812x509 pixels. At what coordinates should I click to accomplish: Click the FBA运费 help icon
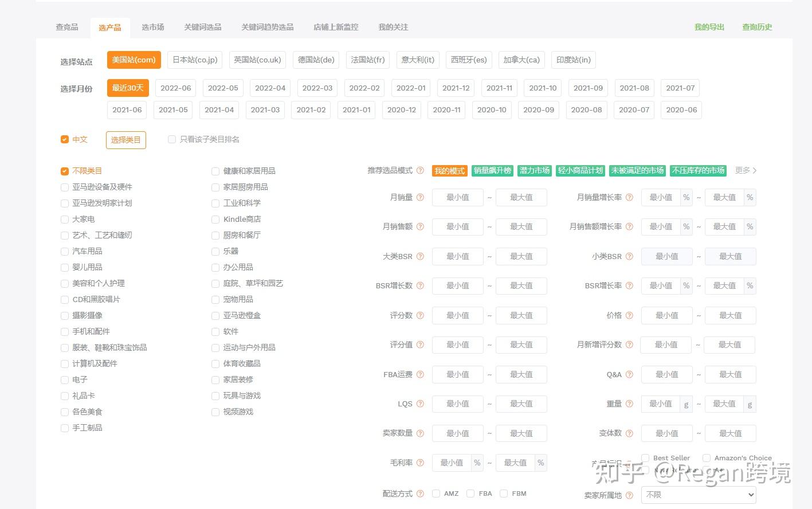420,374
